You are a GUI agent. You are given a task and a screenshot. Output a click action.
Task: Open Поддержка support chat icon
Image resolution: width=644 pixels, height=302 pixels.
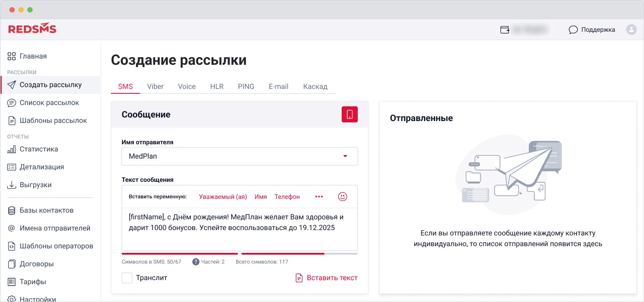pos(573,29)
